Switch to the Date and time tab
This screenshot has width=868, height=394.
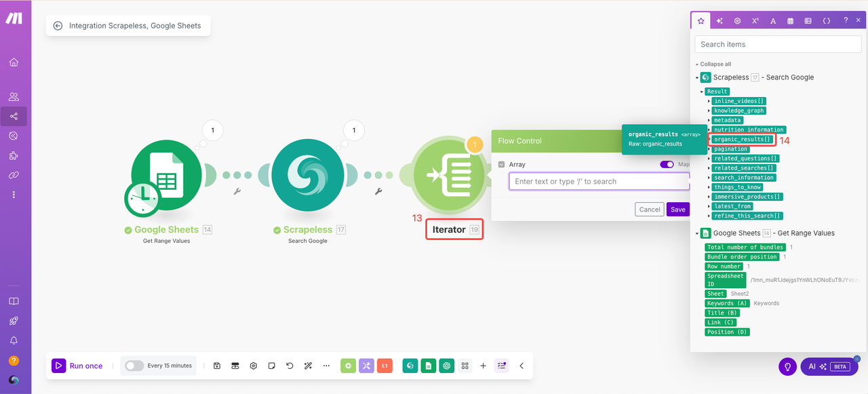pyautogui.click(x=791, y=21)
